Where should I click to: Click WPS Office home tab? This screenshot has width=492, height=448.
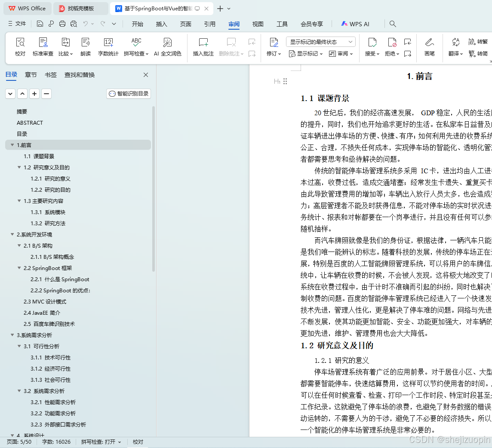(x=27, y=9)
